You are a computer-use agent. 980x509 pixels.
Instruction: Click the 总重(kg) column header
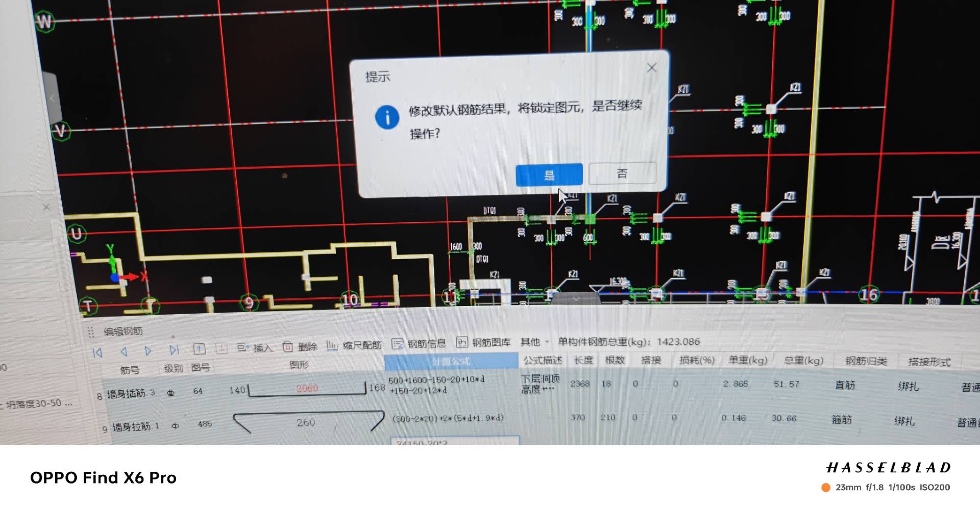tap(804, 361)
